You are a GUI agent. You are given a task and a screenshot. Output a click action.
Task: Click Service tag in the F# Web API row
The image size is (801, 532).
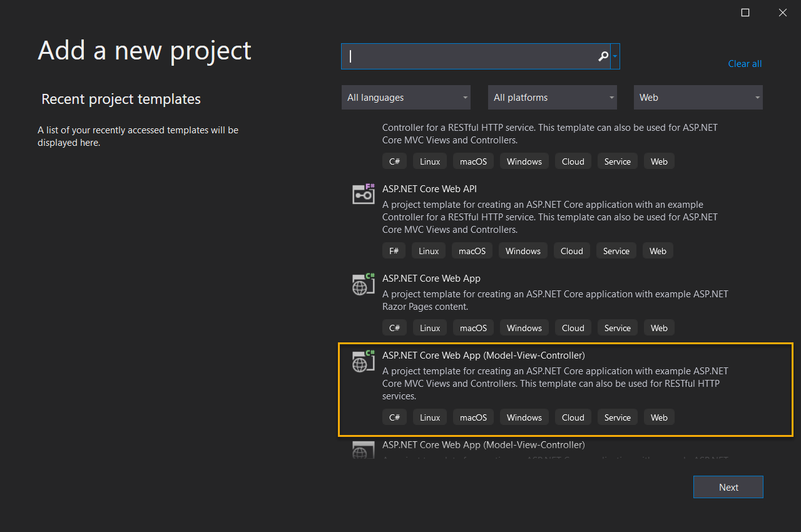coord(616,251)
